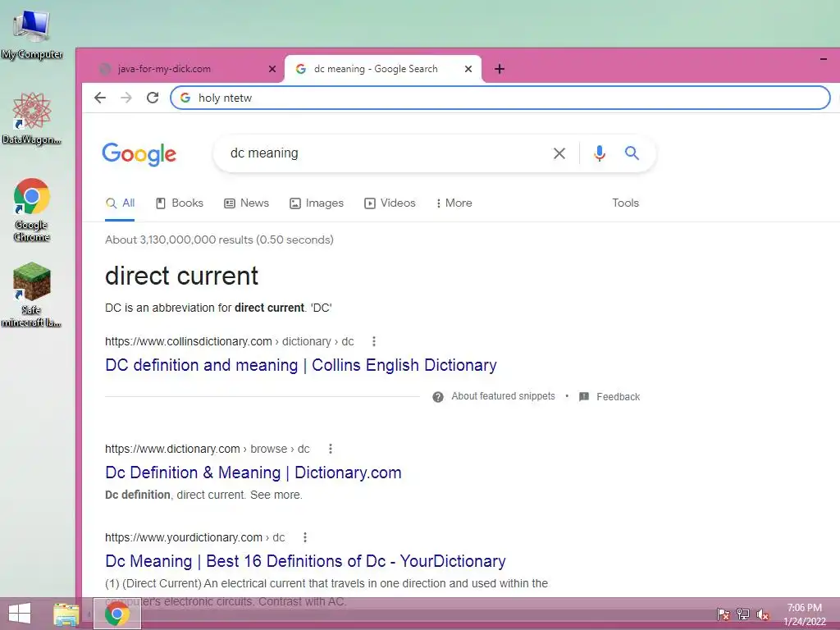The height and width of the screenshot is (630, 840).
Task: Go to Google homepage via logo
Action: pyautogui.click(x=139, y=154)
